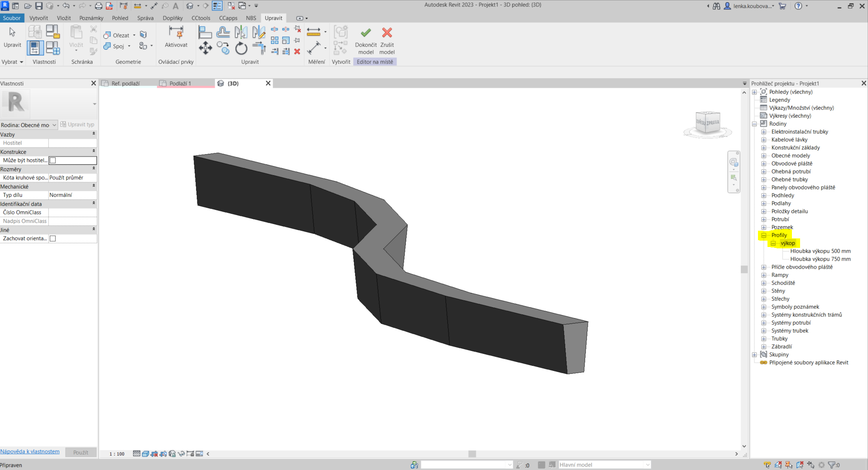
Task: Click the Align tool icon
Action: (x=205, y=32)
